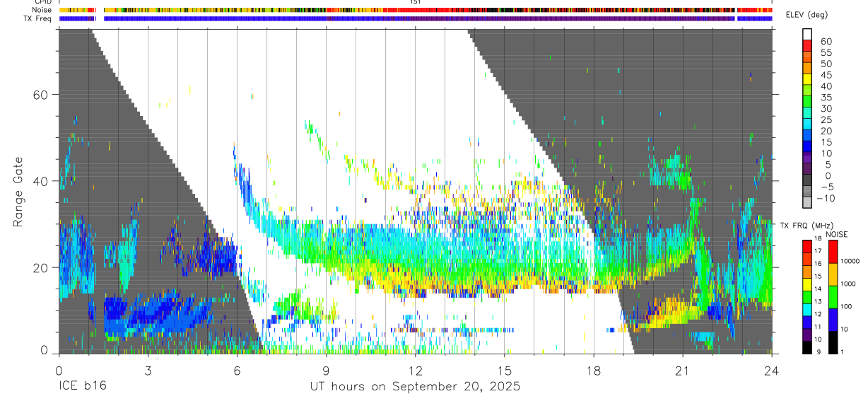Click the x-axis tick label '0'
This screenshot has height=401, width=868.
tap(59, 371)
